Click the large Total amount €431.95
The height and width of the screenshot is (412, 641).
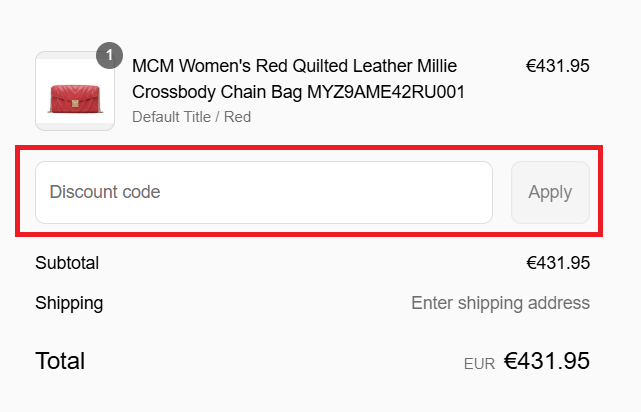pos(546,361)
